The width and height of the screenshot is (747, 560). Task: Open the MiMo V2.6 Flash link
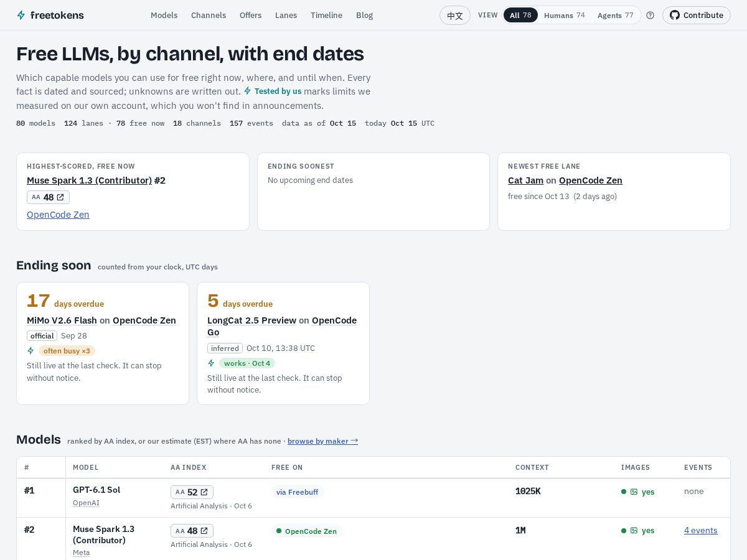[x=62, y=320]
